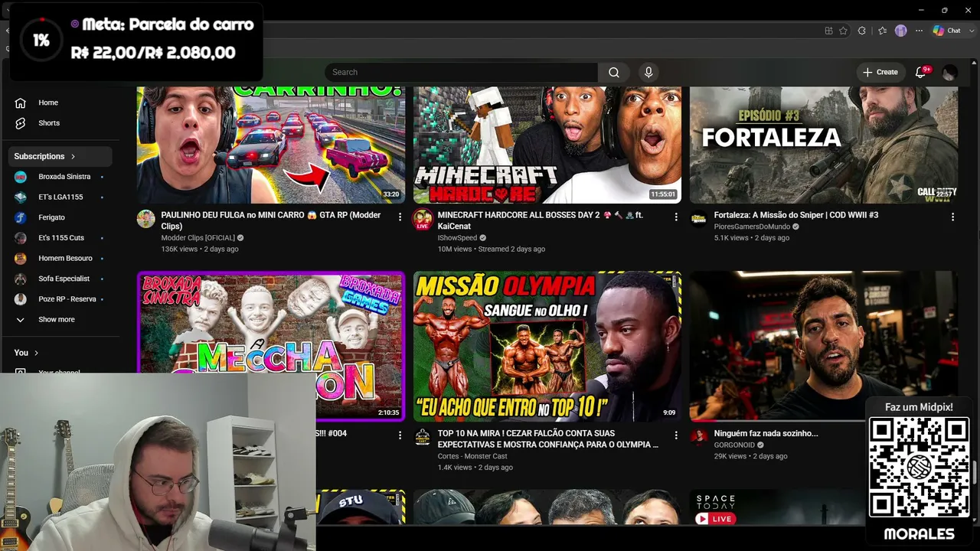Expand subscriptions with Show more
The height and width of the screenshot is (551, 980).
click(60, 320)
